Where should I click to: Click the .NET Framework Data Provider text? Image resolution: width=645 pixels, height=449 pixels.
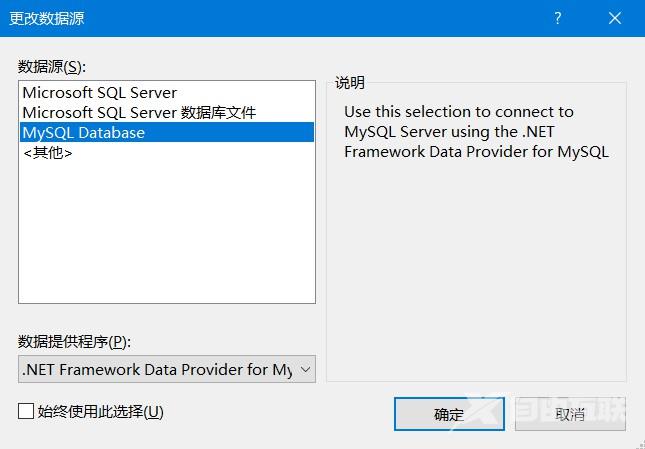click(x=157, y=369)
